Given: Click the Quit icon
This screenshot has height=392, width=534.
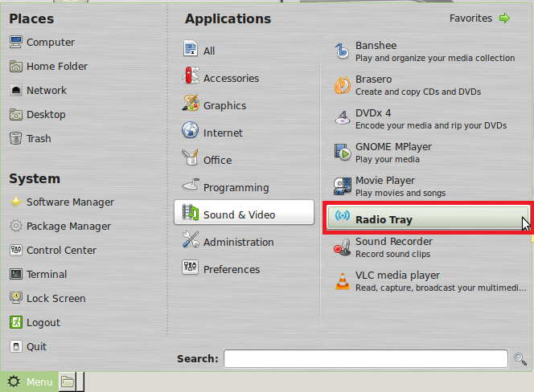Looking at the screenshot, I should (x=15, y=346).
